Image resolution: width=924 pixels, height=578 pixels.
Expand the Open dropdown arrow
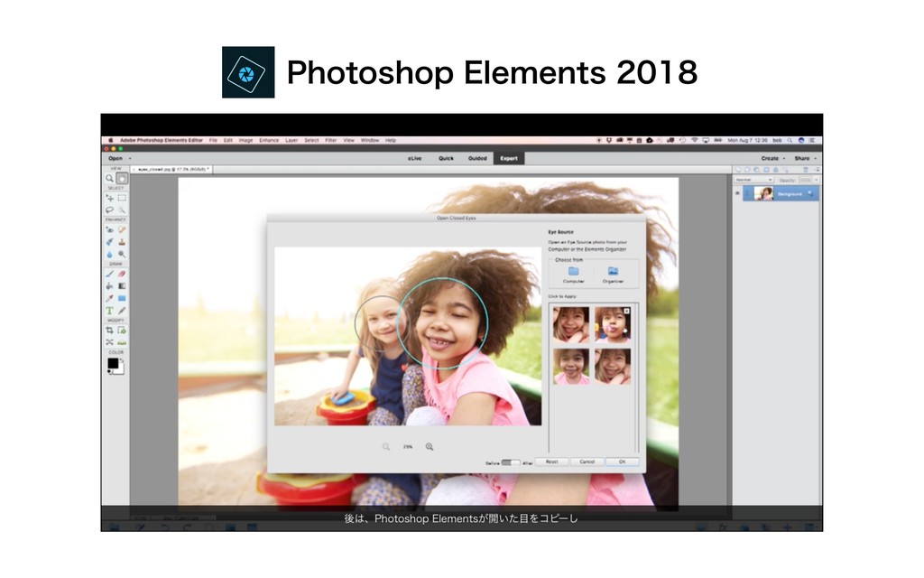pyautogui.click(x=130, y=159)
